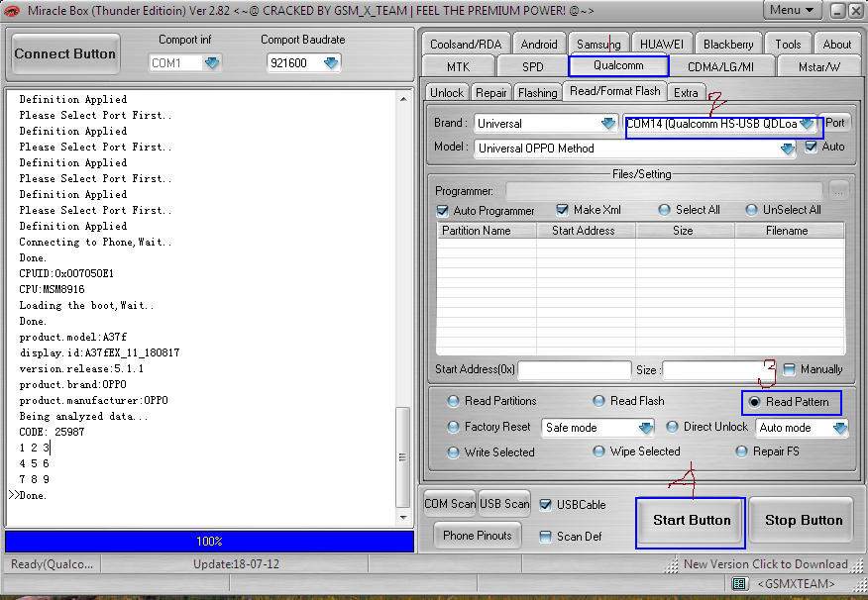This screenshot has height=600, width=868.
Task: Switch to the Coolsand/RDA tab
Action: (466, 44)
